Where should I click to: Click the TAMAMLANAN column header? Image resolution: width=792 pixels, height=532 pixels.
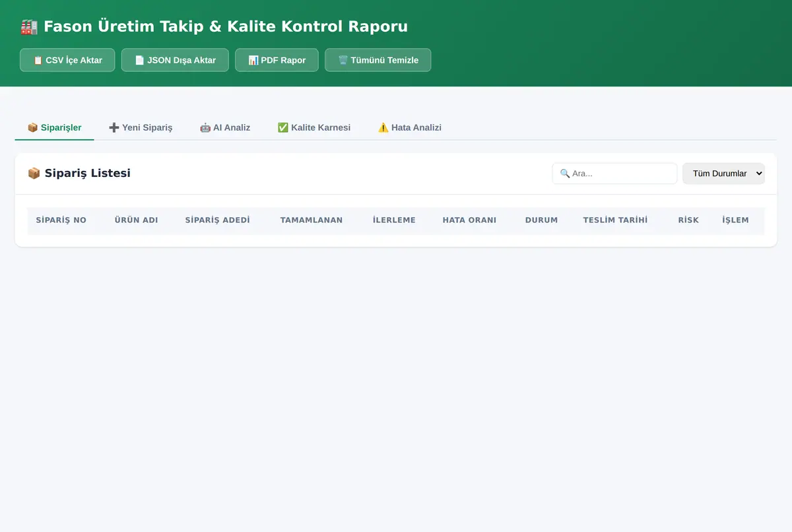(x=312, y=220)
